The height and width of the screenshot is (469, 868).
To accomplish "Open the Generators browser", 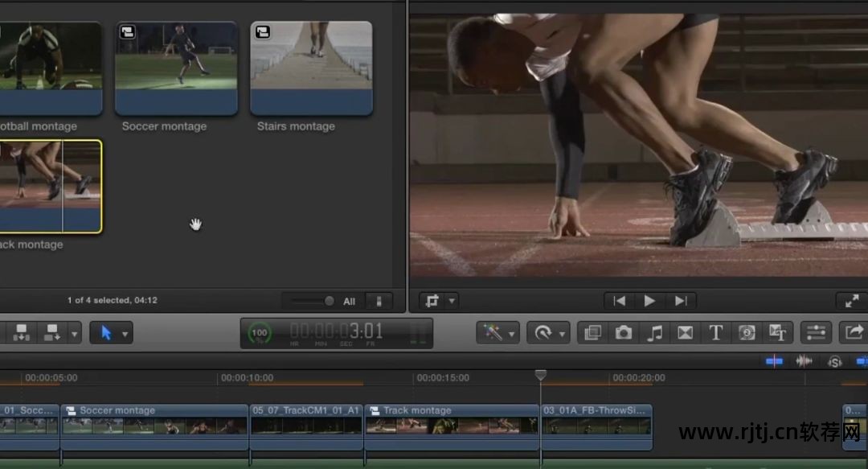I will pos(746,333).
